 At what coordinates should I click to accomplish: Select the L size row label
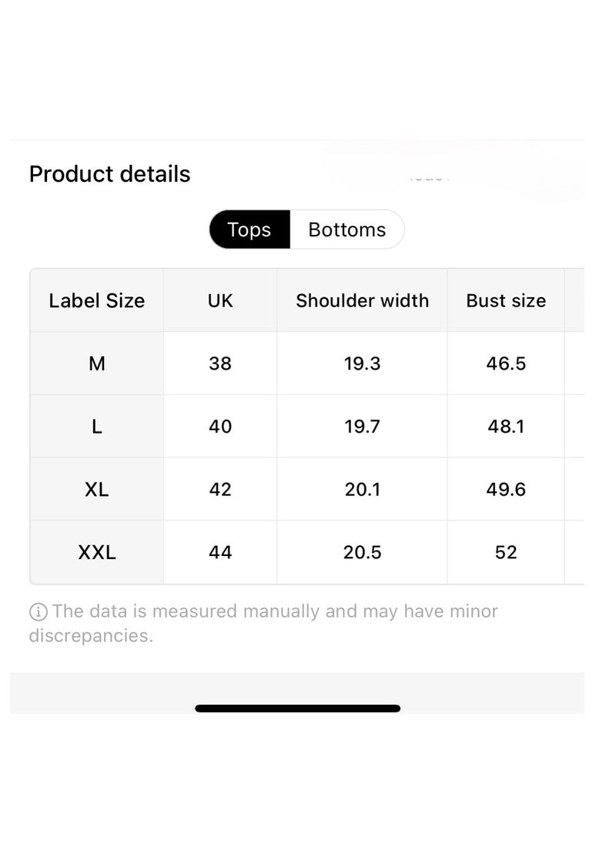pos(97,427)
